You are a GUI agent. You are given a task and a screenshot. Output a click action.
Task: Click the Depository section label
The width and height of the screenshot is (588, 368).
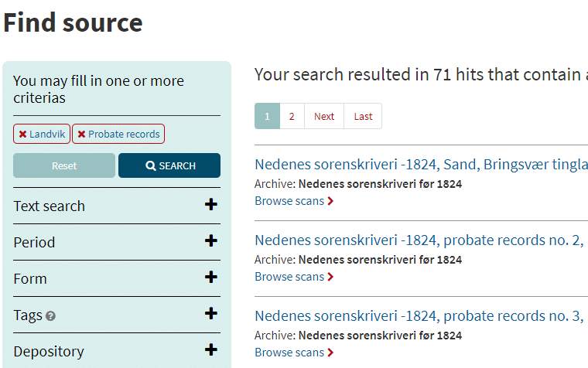pos(49,352)
